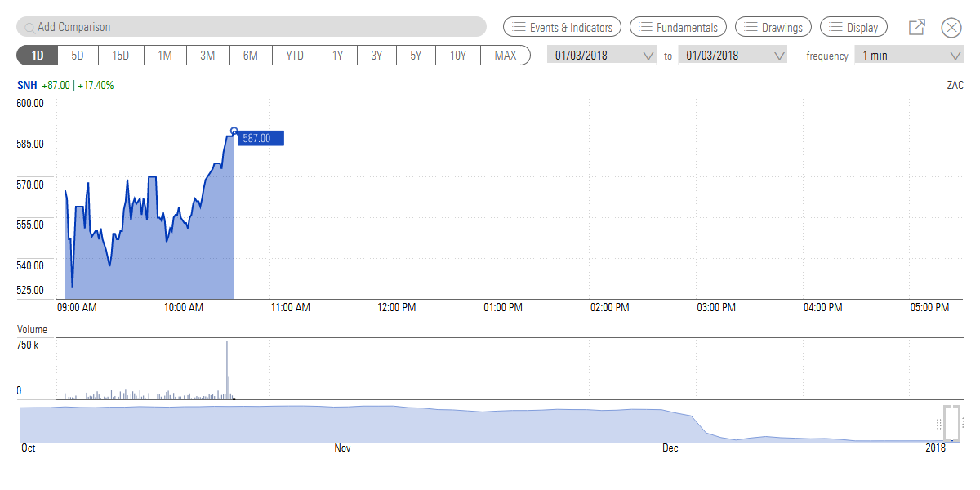Click the range navigator slider handle
Viewport: 980px width, 490px height.
click(x=951, y=422)
